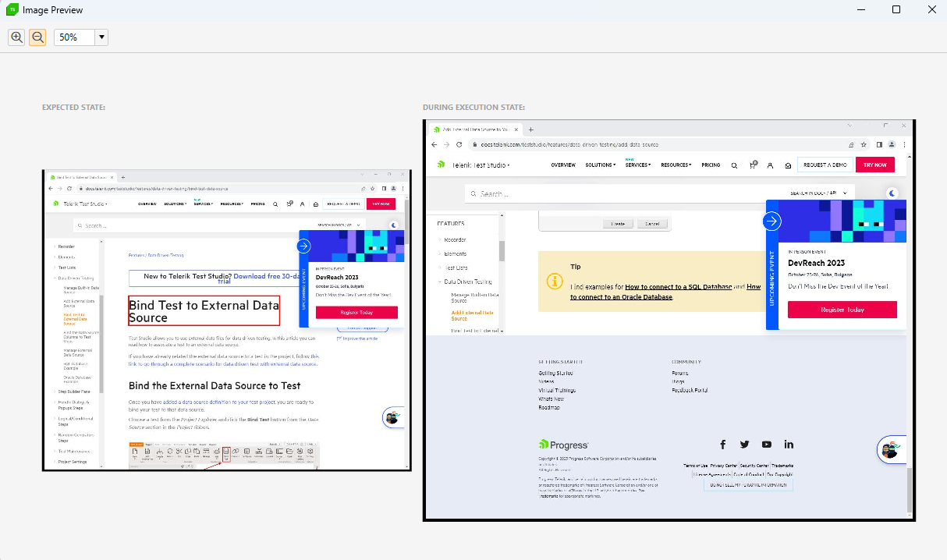The width and height of the screenshot is (947, 560).
Task: Click the TRY NOW button in the execution-state image
Action: 875,165
